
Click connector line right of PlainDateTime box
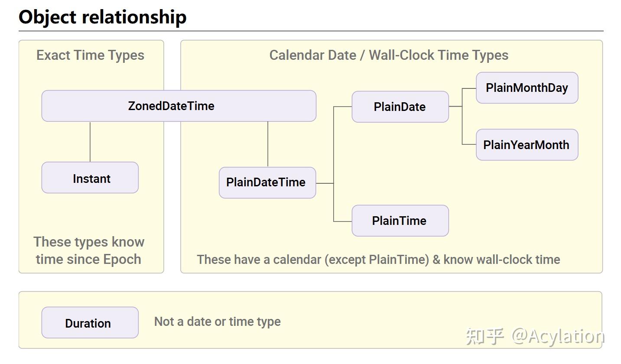325,183
